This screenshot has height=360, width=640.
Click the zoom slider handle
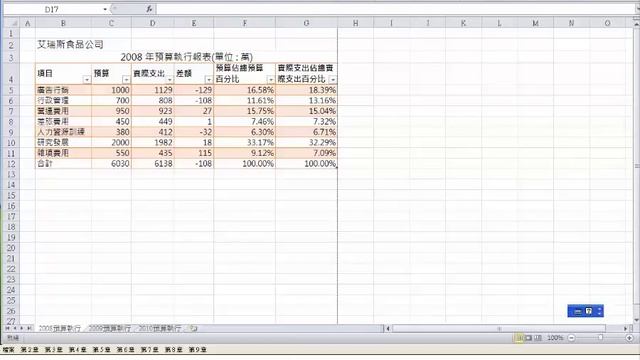pyautogui.click(x=600, y=338)
